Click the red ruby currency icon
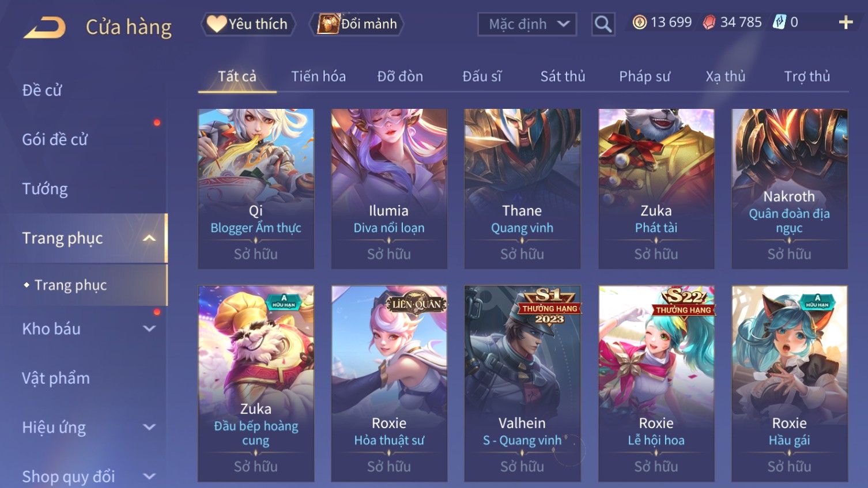This screenshot has width=868, height=488. pos(709,22)
